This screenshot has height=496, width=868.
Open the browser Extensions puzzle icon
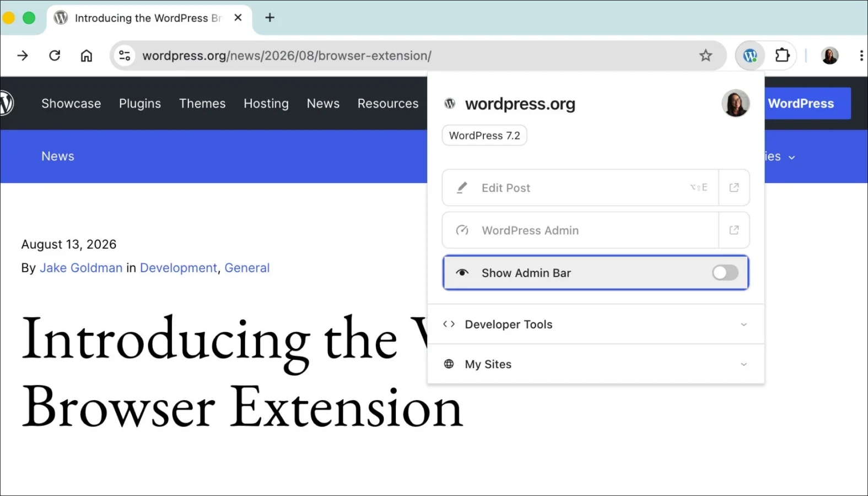(x=782, y=55)
